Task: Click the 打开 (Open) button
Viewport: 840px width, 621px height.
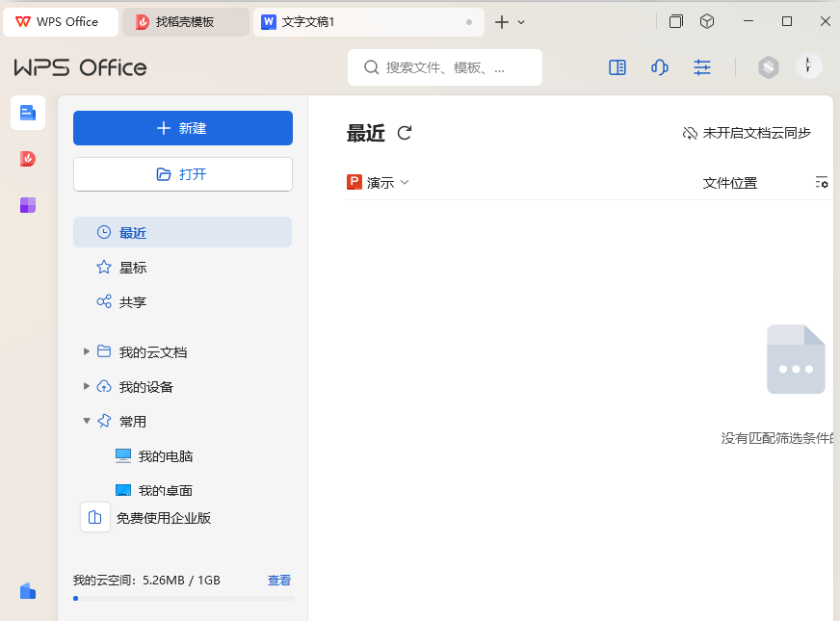Action: coord(183,174)
